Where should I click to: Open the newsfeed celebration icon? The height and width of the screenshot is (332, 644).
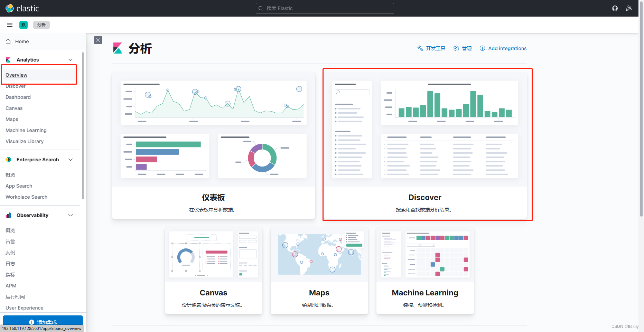[x=629, y=8]
